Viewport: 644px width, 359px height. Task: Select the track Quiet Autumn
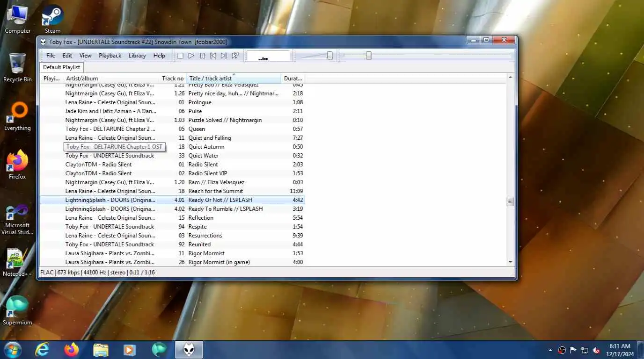coord(172,147)
